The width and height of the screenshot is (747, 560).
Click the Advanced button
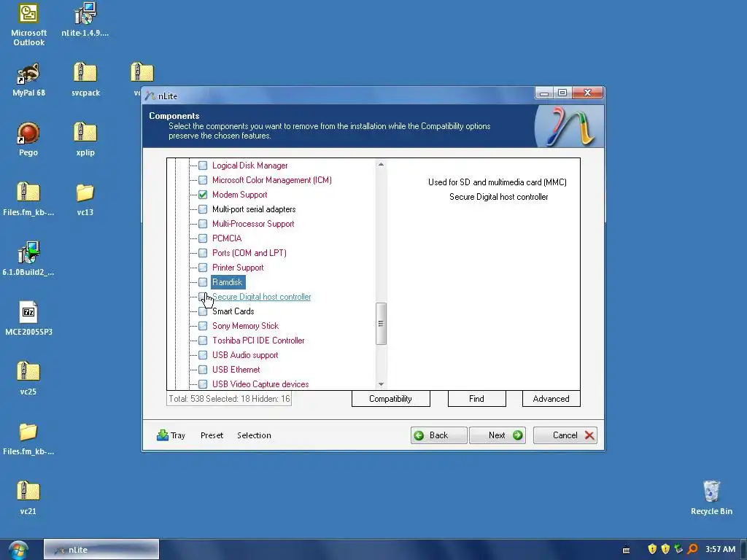(551, 399)
